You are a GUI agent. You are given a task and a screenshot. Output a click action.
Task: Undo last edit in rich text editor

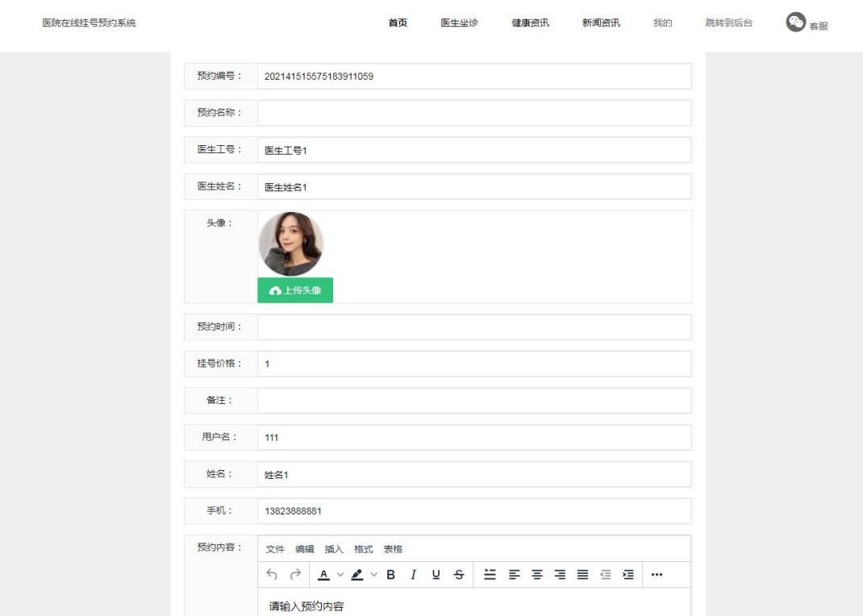tap(271, 574)
